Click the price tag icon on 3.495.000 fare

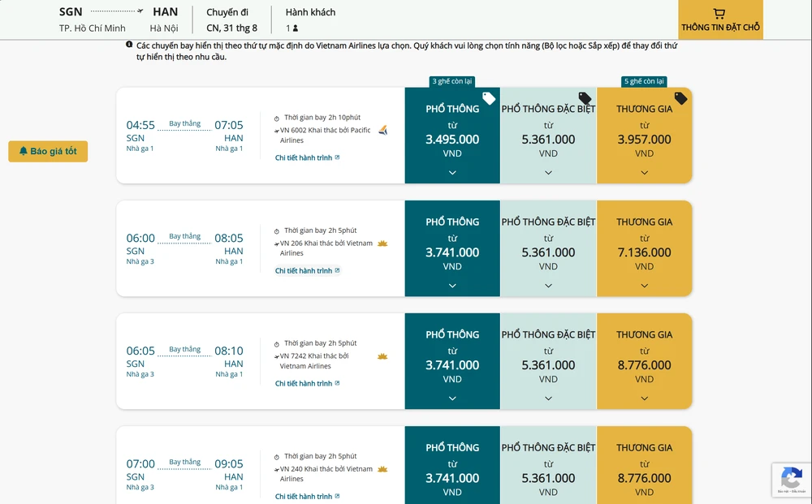489,98
